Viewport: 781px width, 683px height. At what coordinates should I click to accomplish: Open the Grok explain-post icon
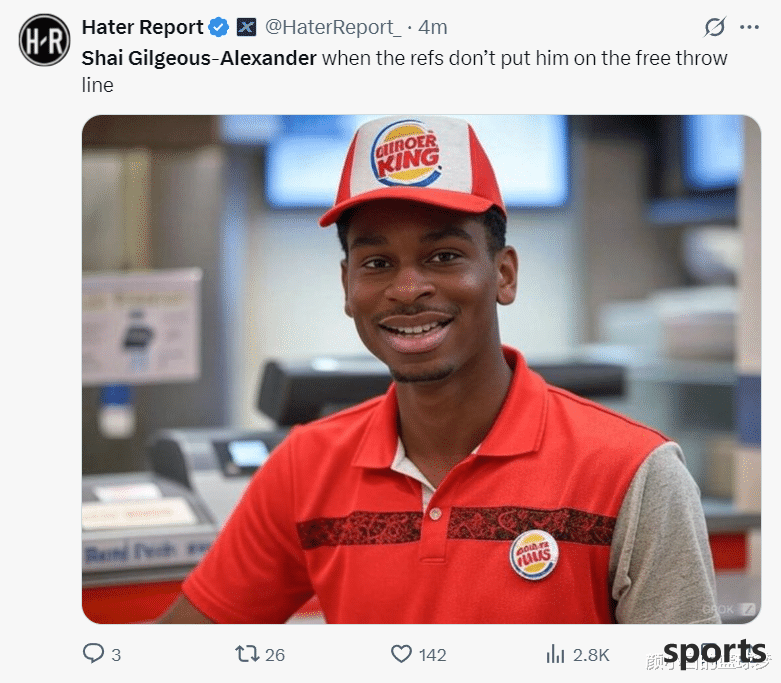click(x=715, y=27)
